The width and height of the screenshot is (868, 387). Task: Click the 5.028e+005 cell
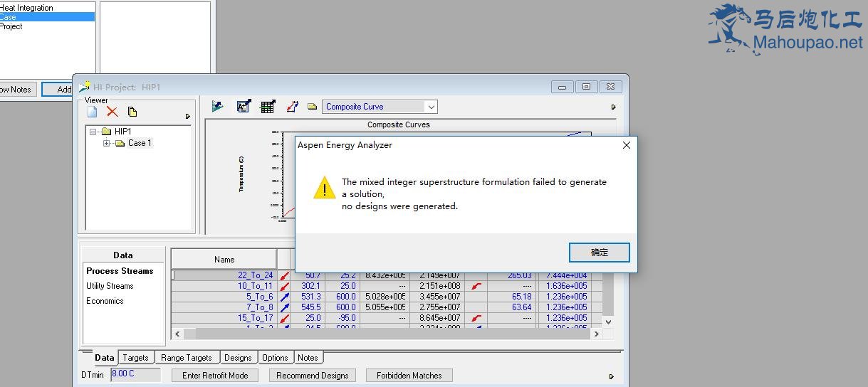point(385,297)
